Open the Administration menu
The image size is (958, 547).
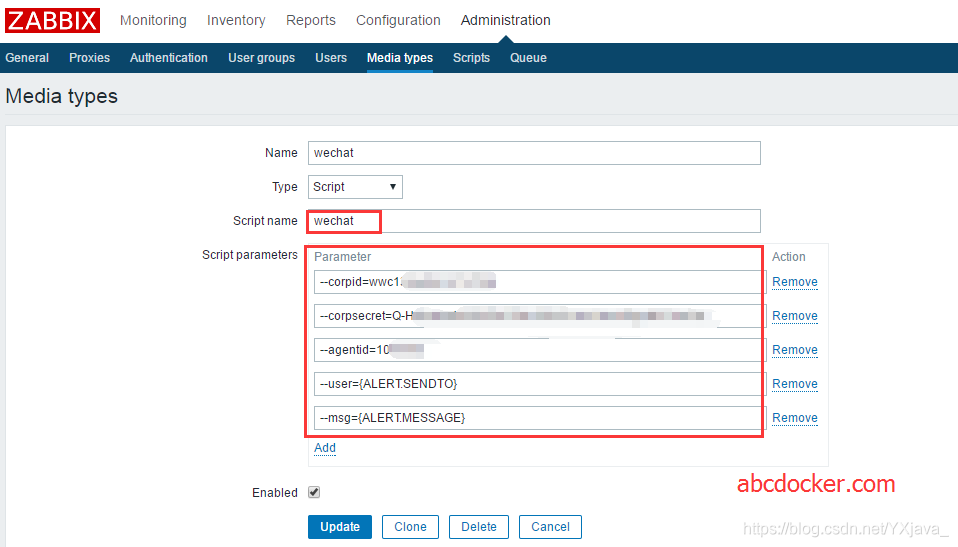tap(505, 20)
